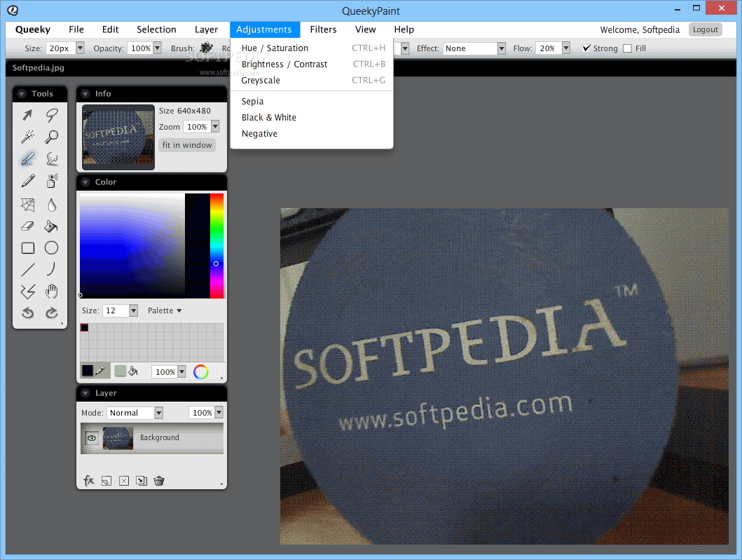Click the foreground black color swatch
The height and width of the screenshot is (560, 742).
coord(88,371)
